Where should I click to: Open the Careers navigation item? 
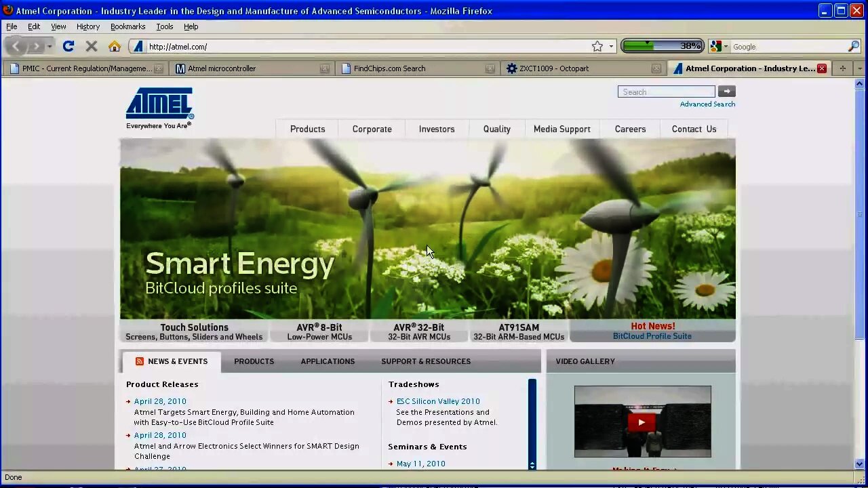tap(631, 129)
